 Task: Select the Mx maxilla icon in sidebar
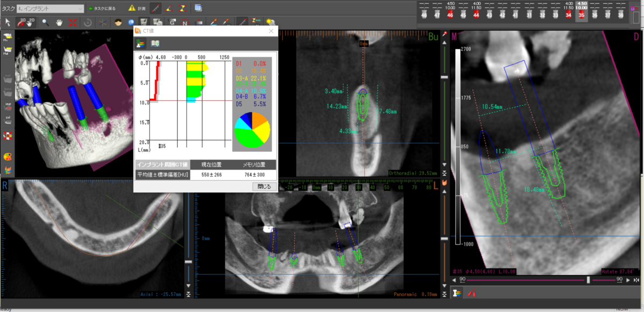tap(8, 37)
